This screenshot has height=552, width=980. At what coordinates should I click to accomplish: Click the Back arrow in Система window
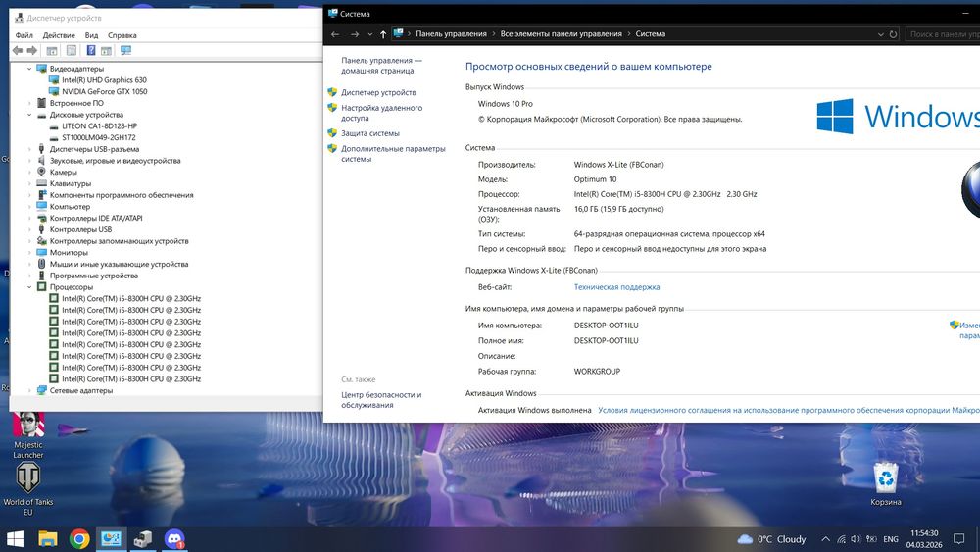[x=335, y=34]
